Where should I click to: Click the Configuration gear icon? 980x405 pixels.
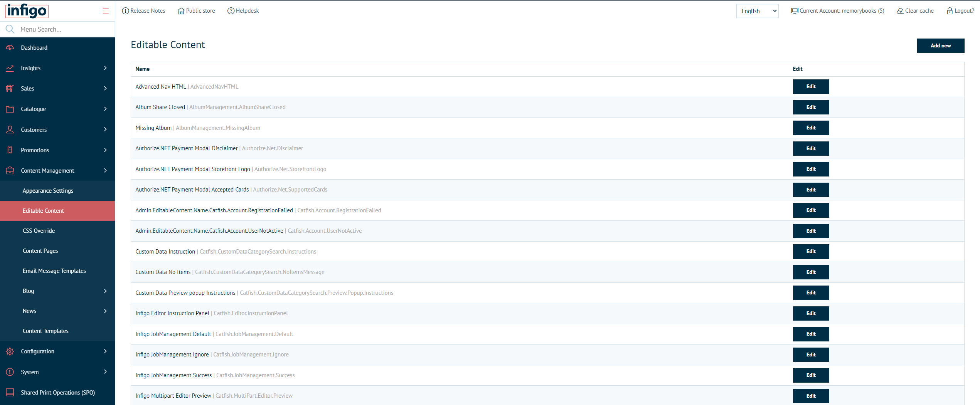coord(10,351)
